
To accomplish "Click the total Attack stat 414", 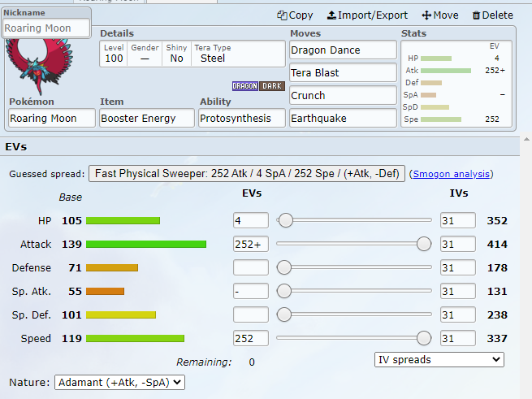I will [497, 244].
